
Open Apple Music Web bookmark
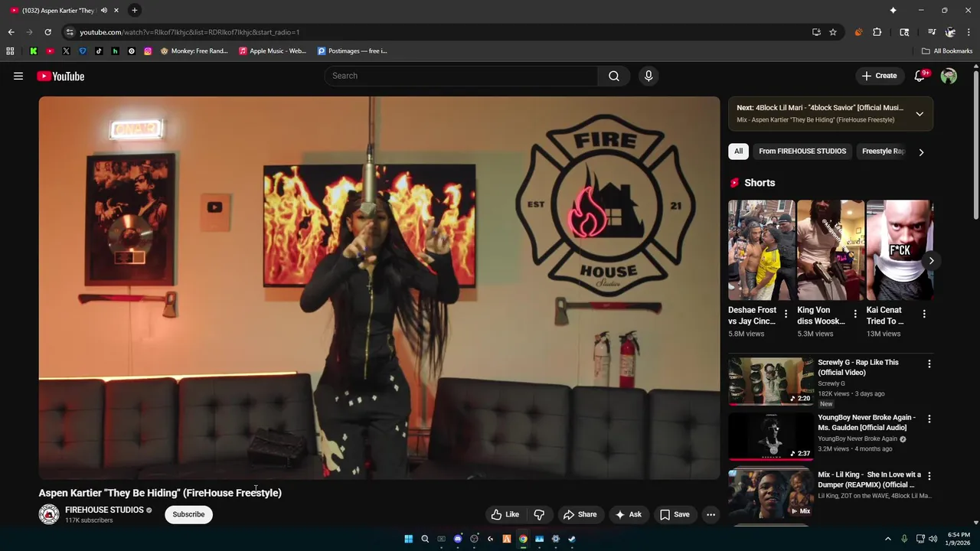tap(273, 51)
